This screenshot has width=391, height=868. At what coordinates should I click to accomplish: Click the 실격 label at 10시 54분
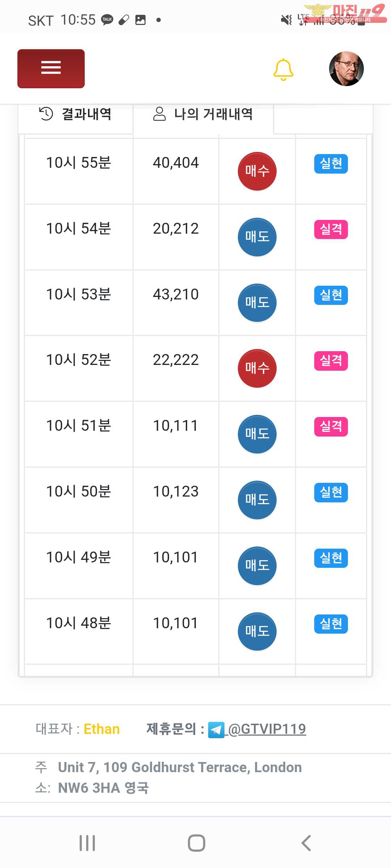pyautogui.click(x=331, y=229)
